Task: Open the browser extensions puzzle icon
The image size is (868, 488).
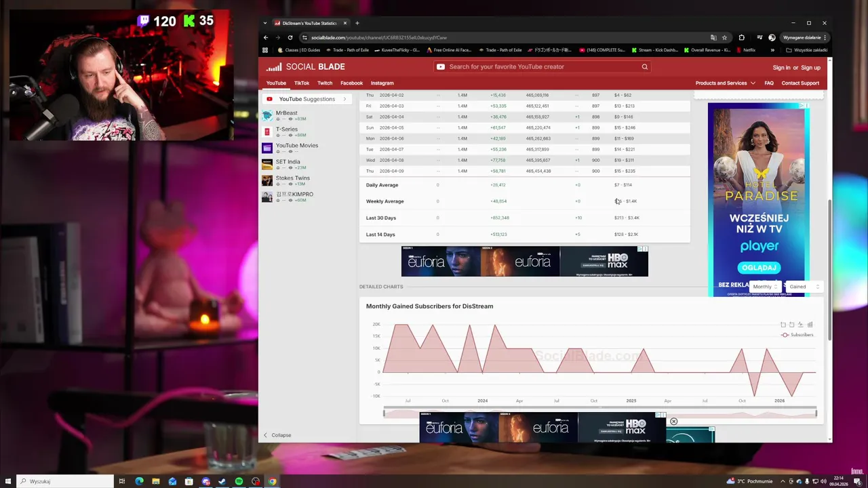Action: 741,37
